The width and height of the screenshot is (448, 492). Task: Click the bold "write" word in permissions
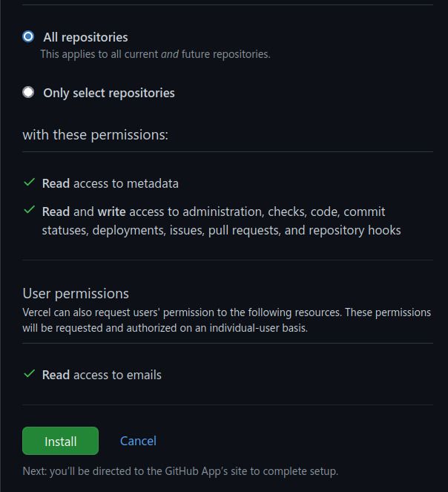point(112,211)
